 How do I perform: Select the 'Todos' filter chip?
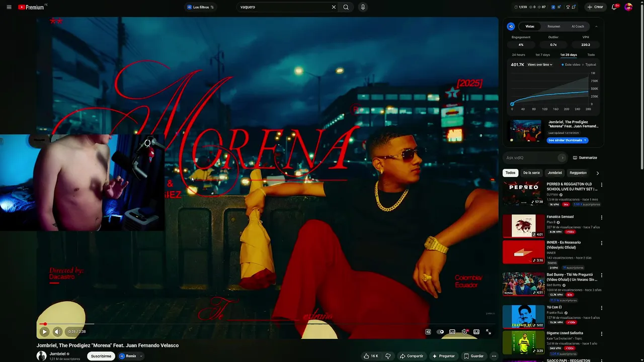click(510, 173)
